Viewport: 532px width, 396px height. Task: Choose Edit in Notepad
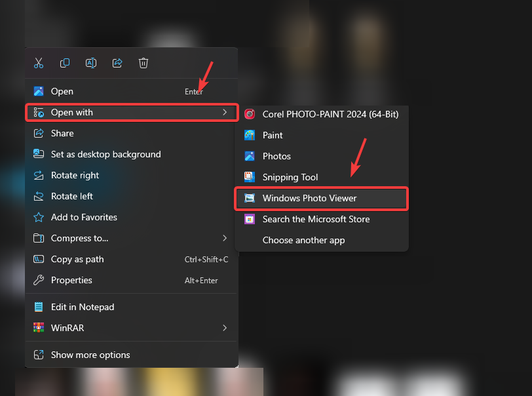click(131, 307)
